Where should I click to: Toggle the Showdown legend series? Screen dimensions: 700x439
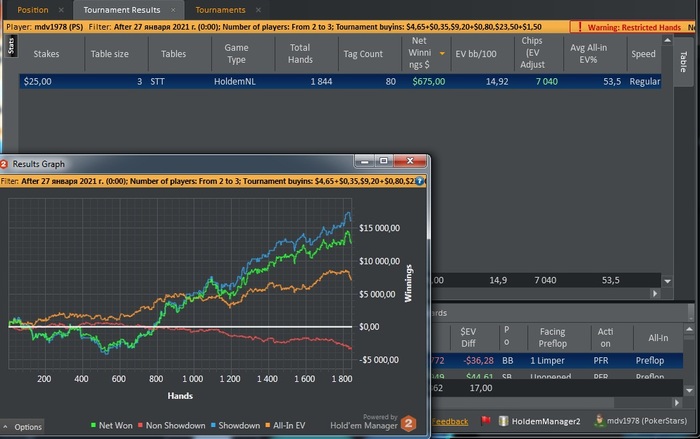click(x=235, y=426)
